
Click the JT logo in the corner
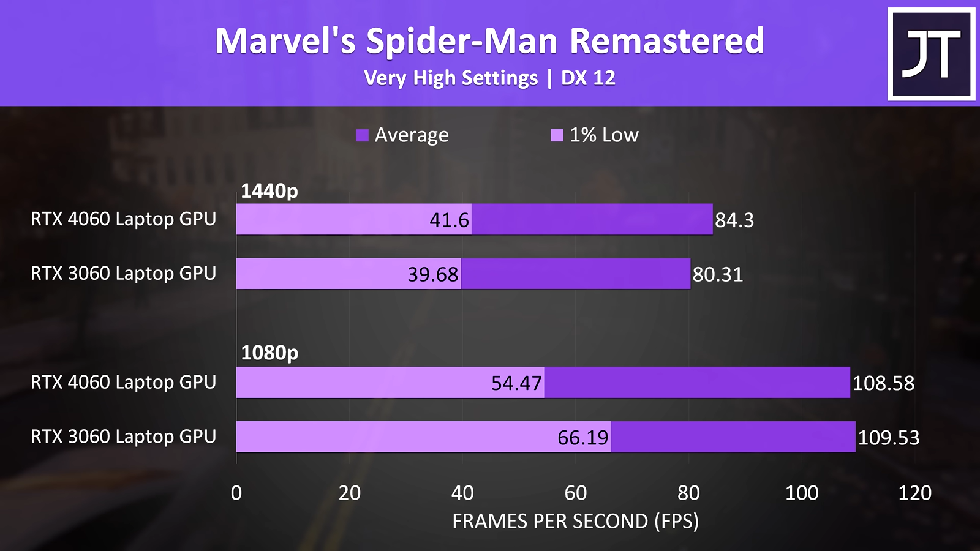point(931,54)
